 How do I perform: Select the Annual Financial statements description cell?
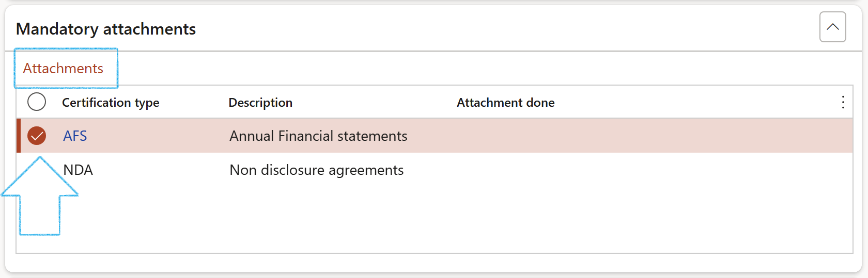(318, 136)
